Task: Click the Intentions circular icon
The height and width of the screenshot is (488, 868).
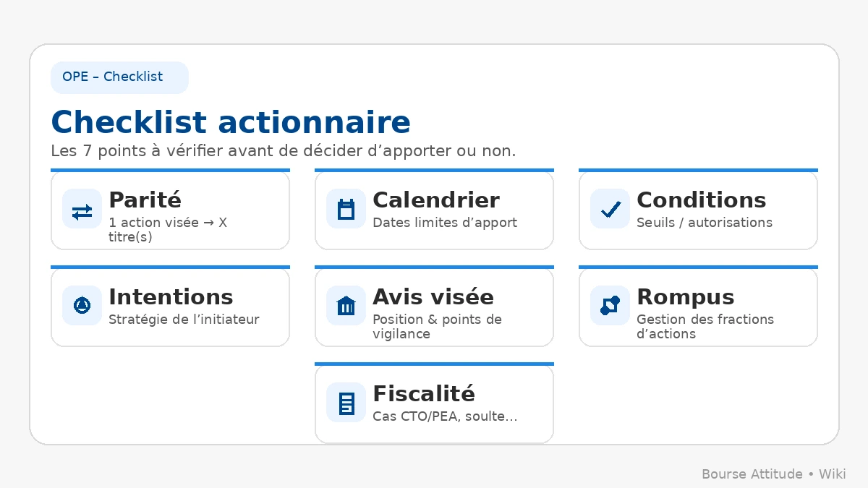Action: tap(82, 306)
